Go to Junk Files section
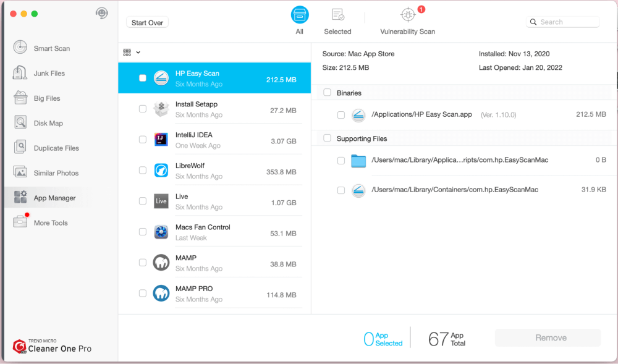618x364 pixels. pyautogui.click(x=49, y=74)
